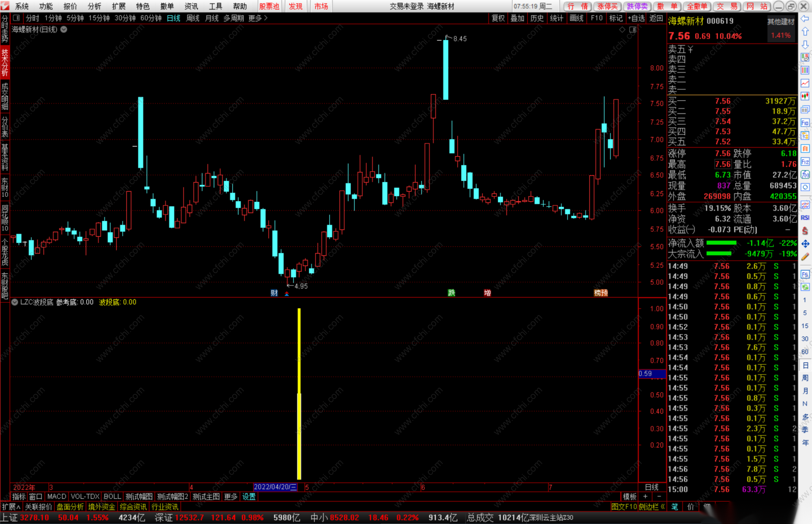812x524 pixels.
Task: Click the left arrow back icon in sidebar
Action: [x=805, y=19]
